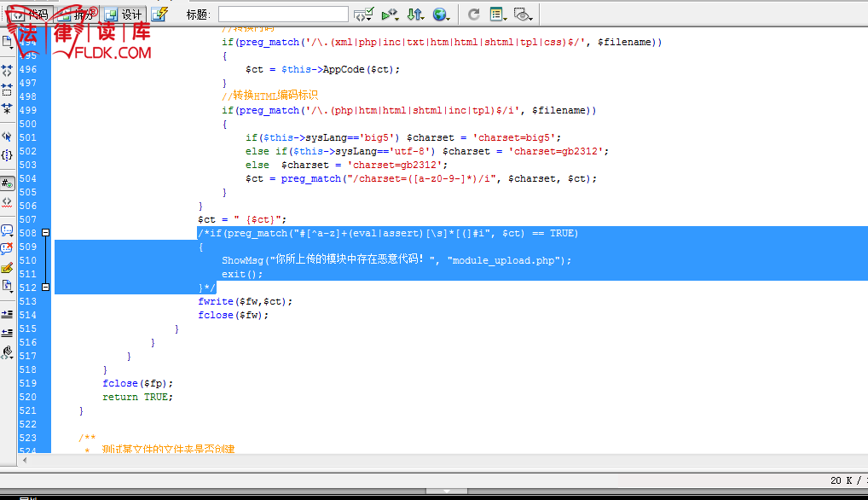Click the Apply Comment speech-bubble icon

pyautogui.click(x=7, y=230)
